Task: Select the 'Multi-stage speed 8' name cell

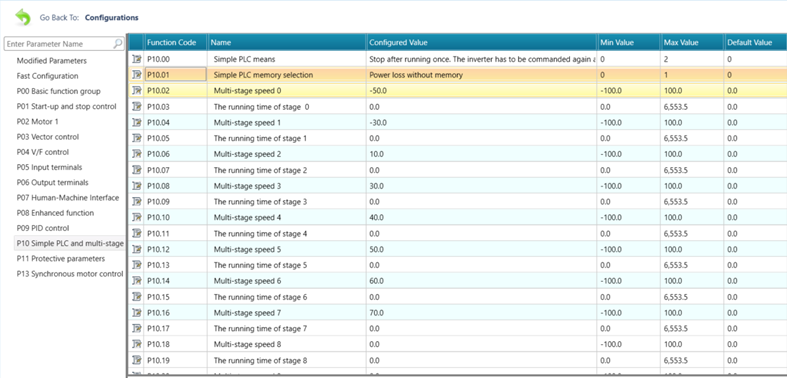Action: [x=287, y=344]
